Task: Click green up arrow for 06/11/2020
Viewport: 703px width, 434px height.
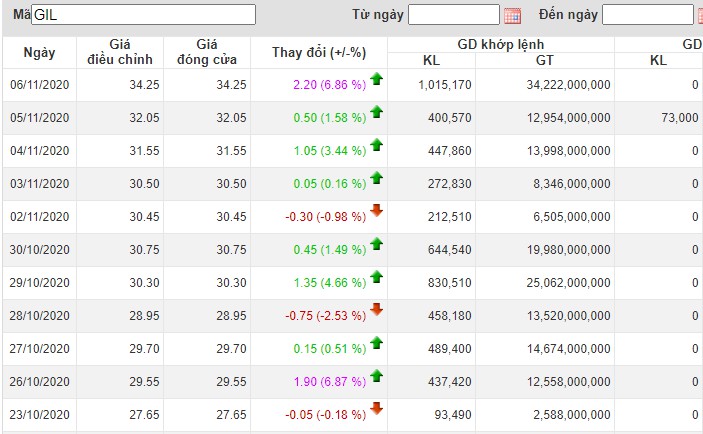Action: 376,80
